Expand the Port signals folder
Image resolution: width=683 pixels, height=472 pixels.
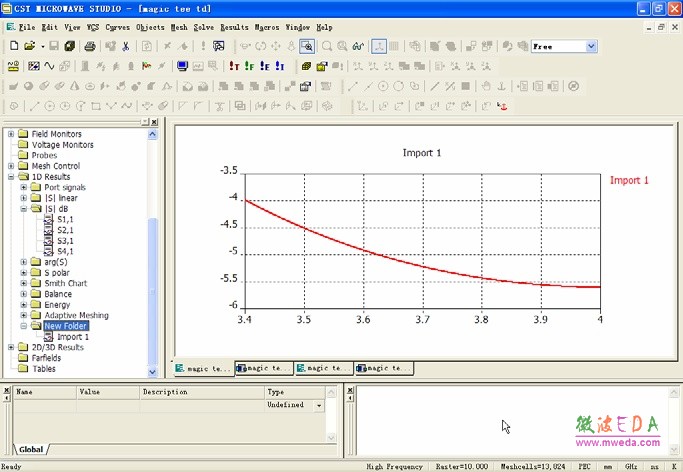coord(24,187)
